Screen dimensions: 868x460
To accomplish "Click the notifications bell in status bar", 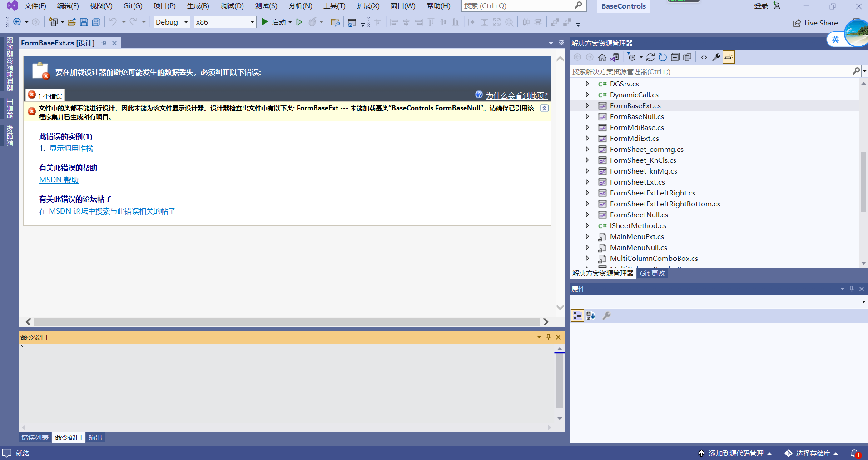I will click(854, 453).
